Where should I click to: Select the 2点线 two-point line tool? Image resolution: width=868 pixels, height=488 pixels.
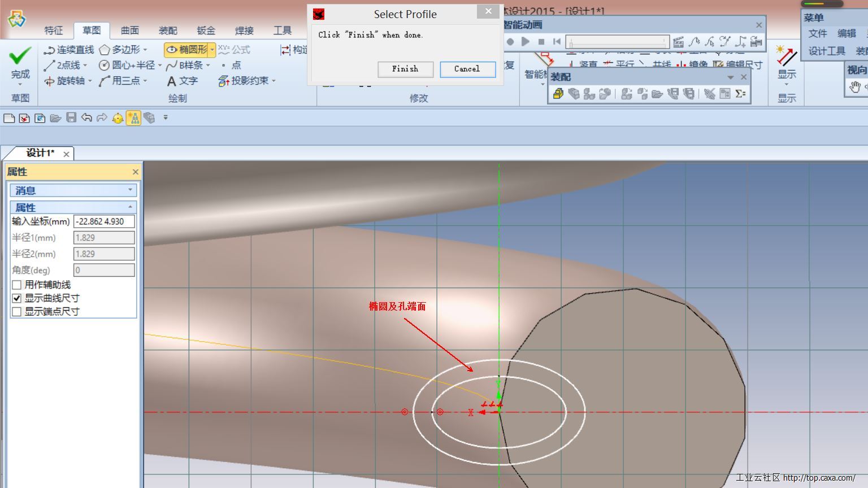click(62, 65)
